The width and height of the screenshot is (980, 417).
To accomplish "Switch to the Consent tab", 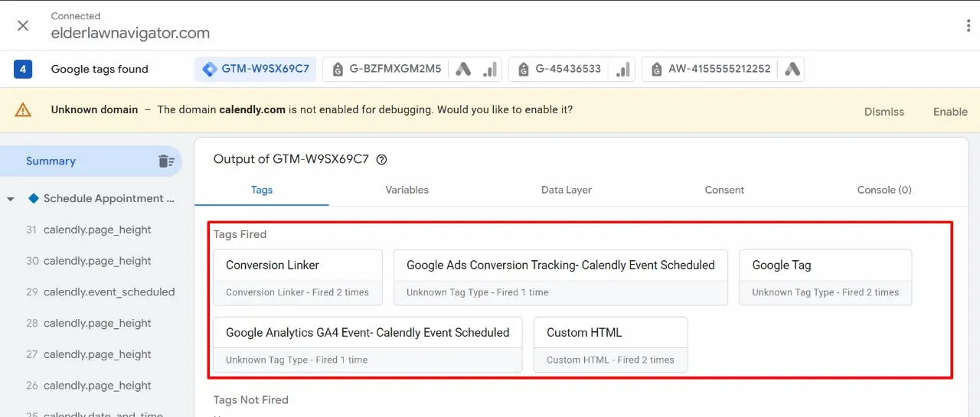I will click(x=724, y=190).
